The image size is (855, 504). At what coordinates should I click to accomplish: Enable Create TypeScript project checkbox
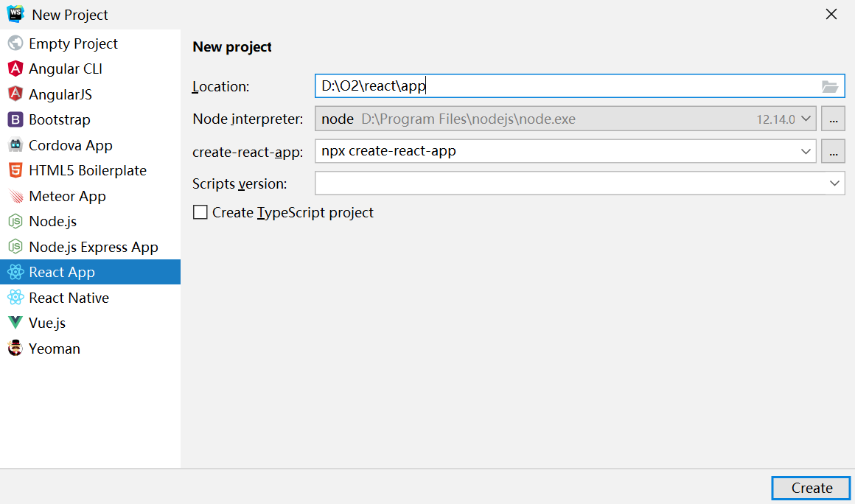click(x=200, y=212)
